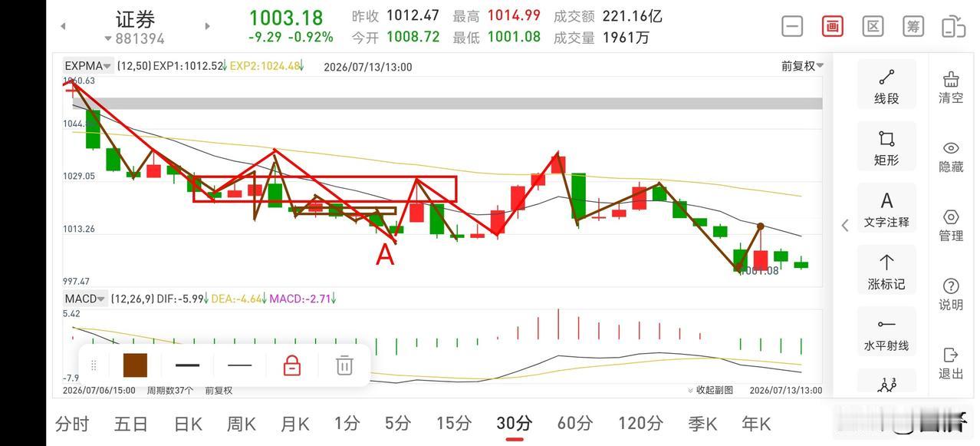This screenshot has height=446, width=980.
Task: Clear all drawings with 清空
Action: tap(951, 87)
